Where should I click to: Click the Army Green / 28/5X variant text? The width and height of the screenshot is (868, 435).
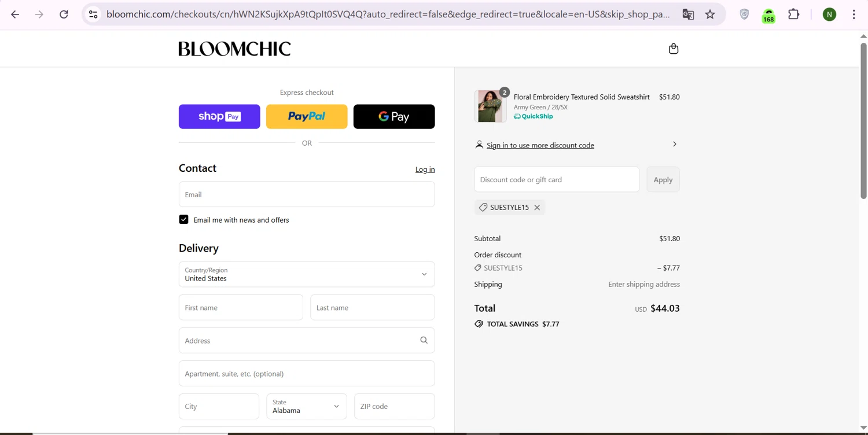click(x=540, y=107)
